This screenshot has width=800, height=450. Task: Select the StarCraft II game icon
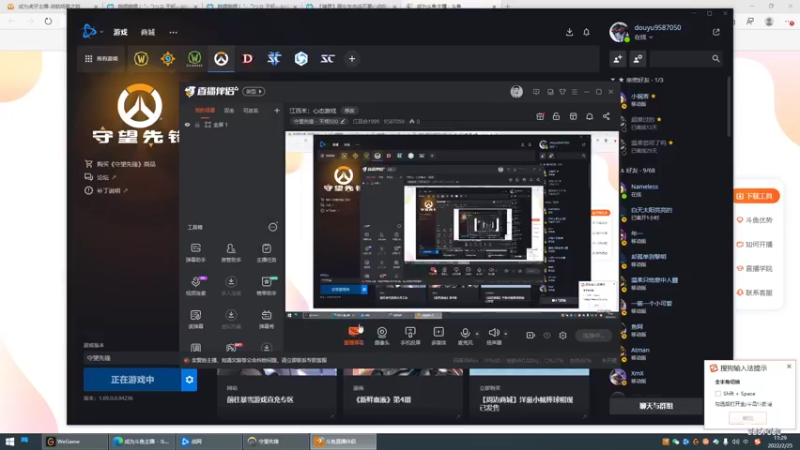274,59
